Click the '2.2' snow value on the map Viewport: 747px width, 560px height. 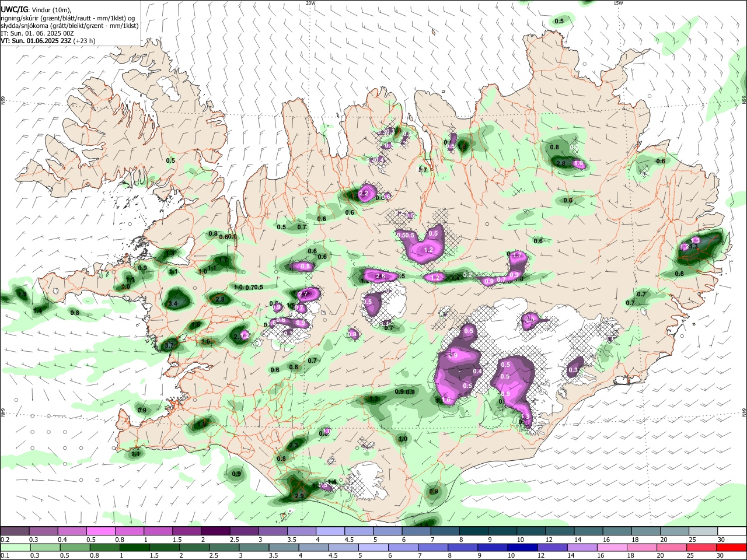pyautogui.click(x=363, y=193)
